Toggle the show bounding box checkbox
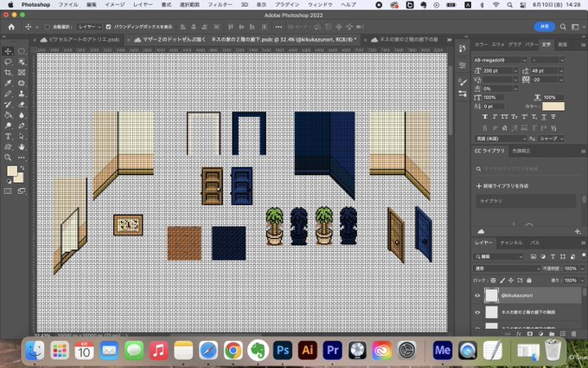 (x=108, y=27)
